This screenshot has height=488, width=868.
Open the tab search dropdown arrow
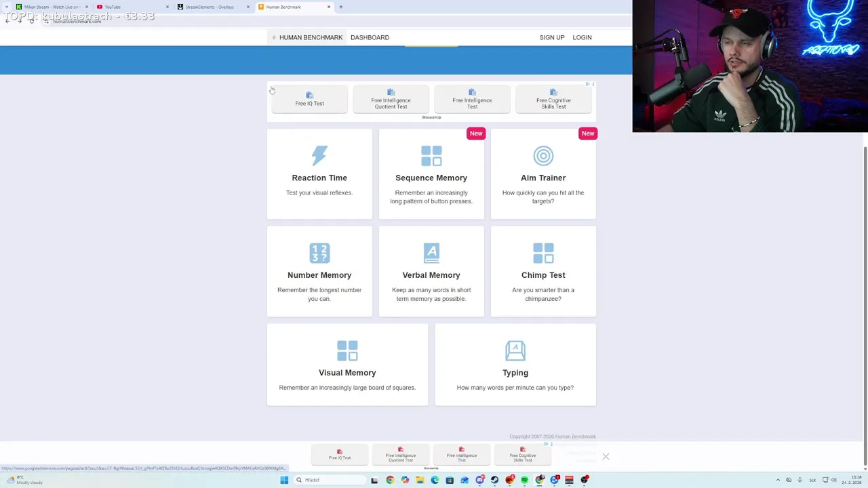coord(7,7)
